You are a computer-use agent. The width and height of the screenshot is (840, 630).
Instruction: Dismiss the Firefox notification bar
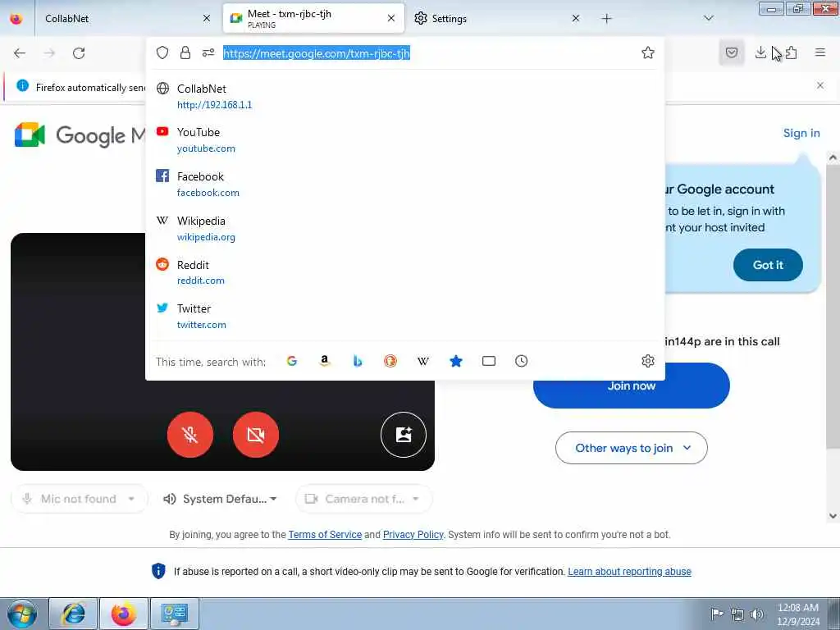pos(820,85)
